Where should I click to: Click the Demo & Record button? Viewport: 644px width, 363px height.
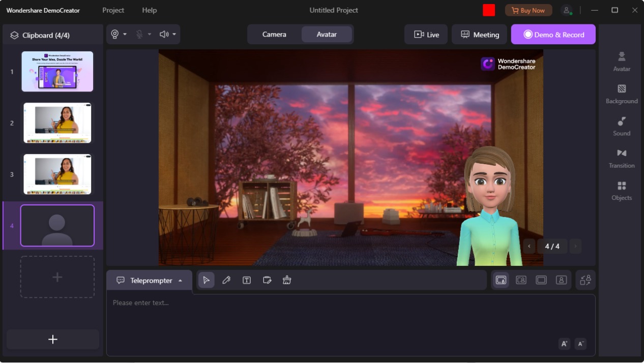(x=553, y=35)
